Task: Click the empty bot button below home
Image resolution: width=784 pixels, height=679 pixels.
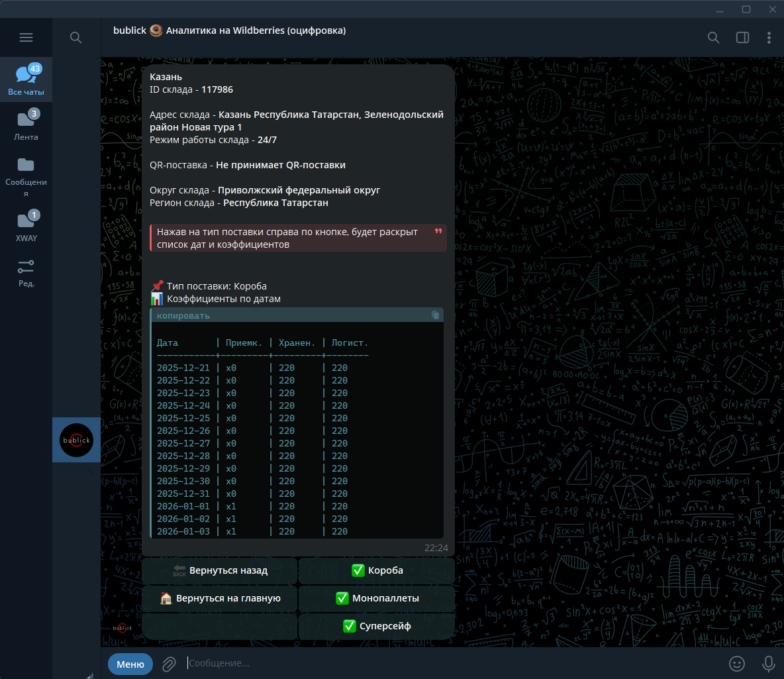Action: pyautogui.click(x=220, y=626)
